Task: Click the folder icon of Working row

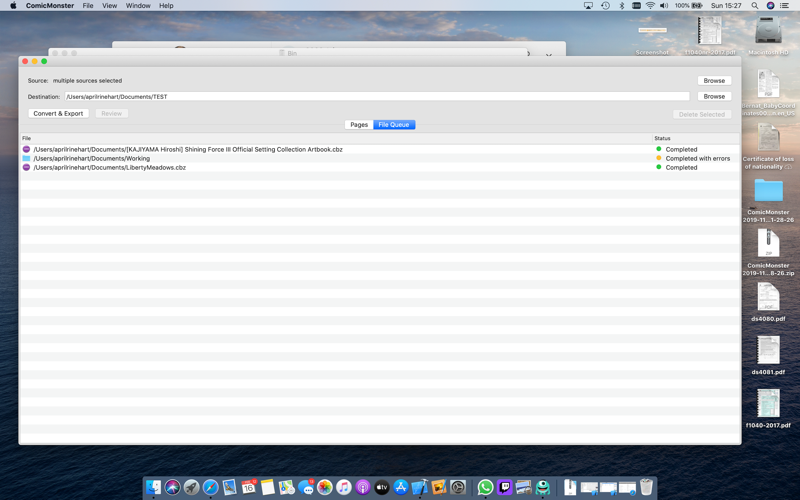Action: [x=26, y=159]
